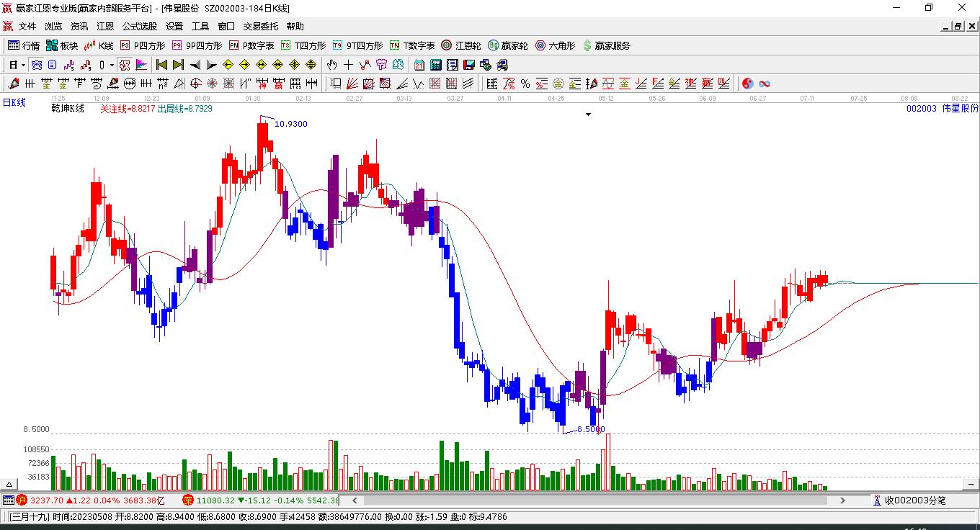
Task: Click the 关注线=8.8217 indicator label
Action: [x=127, y=109]
